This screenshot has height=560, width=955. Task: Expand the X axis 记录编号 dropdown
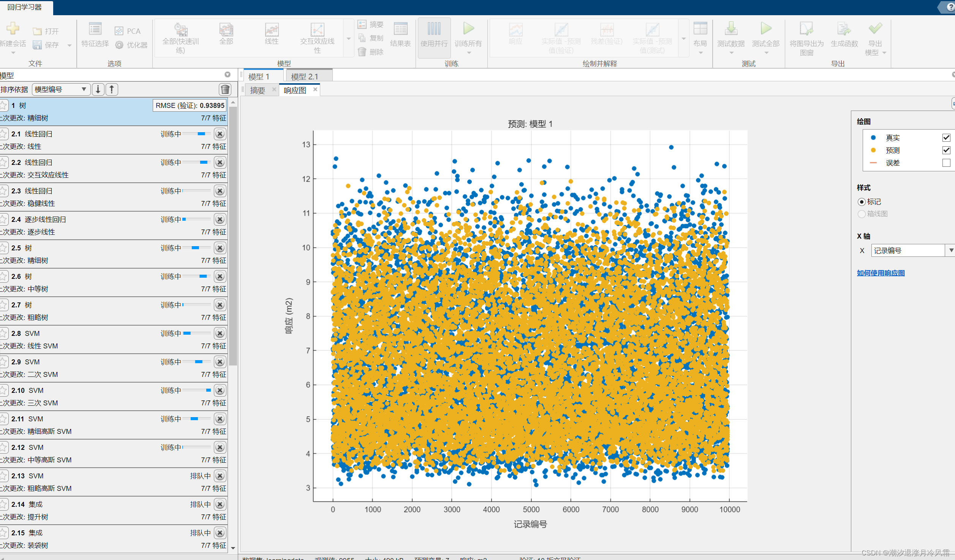tap(951, 250)
